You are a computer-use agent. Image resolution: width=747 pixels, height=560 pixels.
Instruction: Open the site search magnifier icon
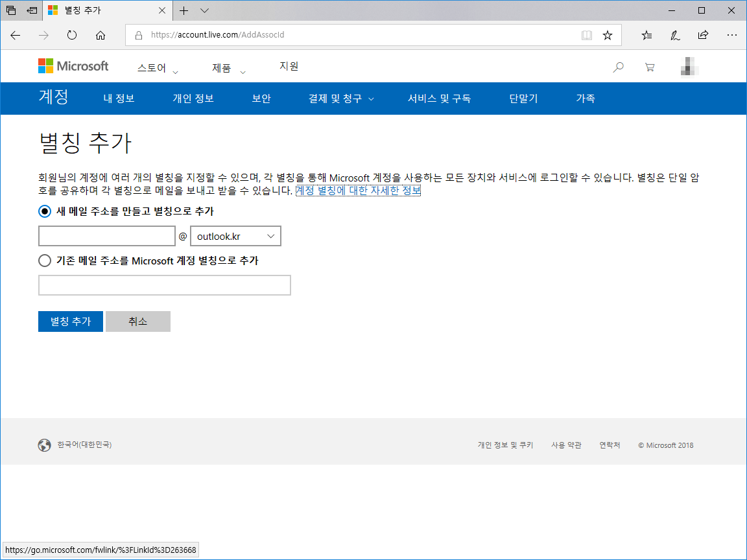618,67
